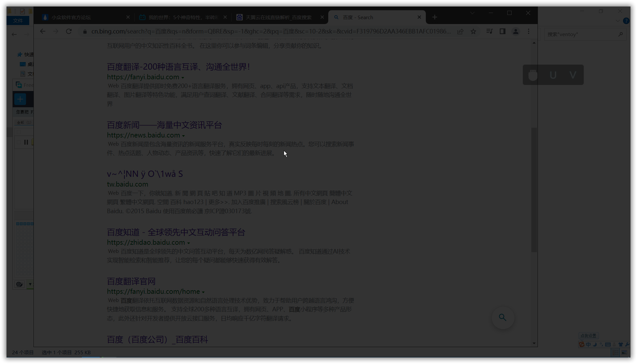Click the page's vertical scrollbar thumb
The width and height of the screenshot is (637, 364).
(x=534, y=190)
